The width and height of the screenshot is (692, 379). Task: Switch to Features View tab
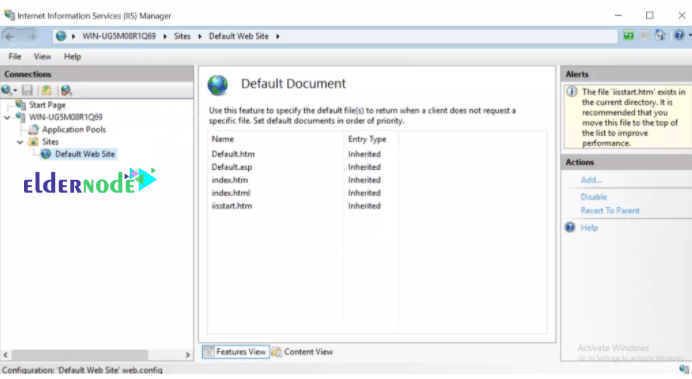click(x=236, y=352)
